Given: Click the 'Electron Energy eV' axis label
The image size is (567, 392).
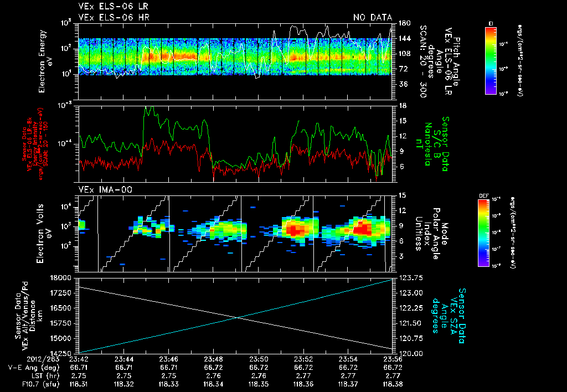Looking at the screenshot, I should pyautogui.click(x=45, y=61).
